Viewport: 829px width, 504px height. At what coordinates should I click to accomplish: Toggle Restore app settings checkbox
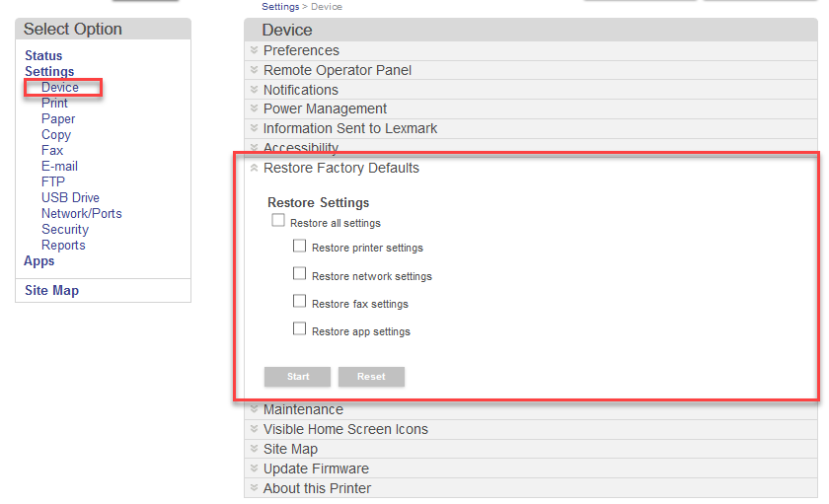pos(300,328)
